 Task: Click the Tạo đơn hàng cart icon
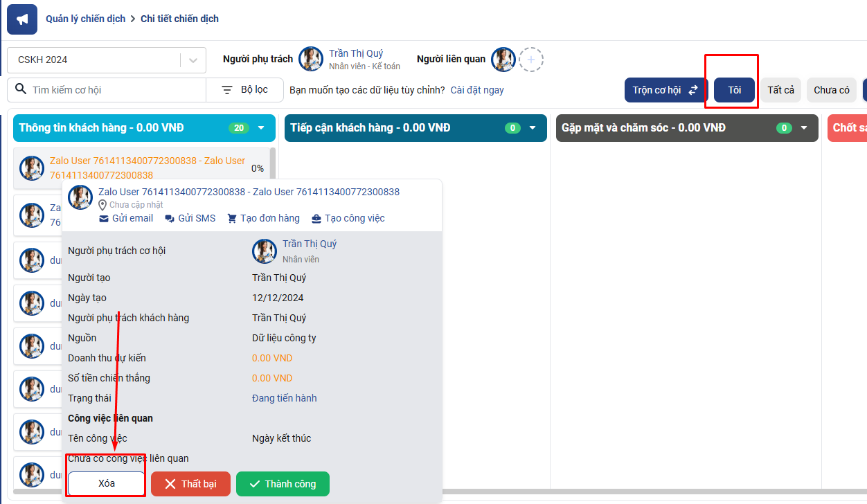pyautogui.click(x=232, y=218)
